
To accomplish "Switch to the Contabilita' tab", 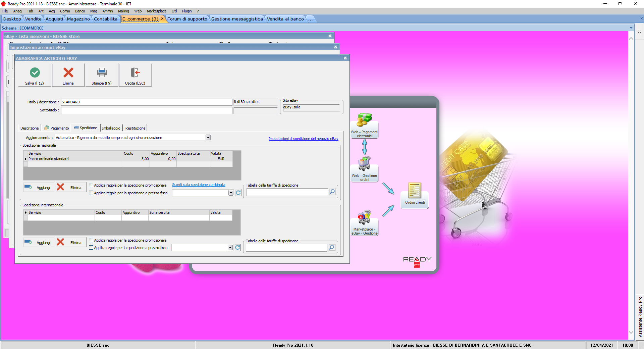I will pos(106,19).
